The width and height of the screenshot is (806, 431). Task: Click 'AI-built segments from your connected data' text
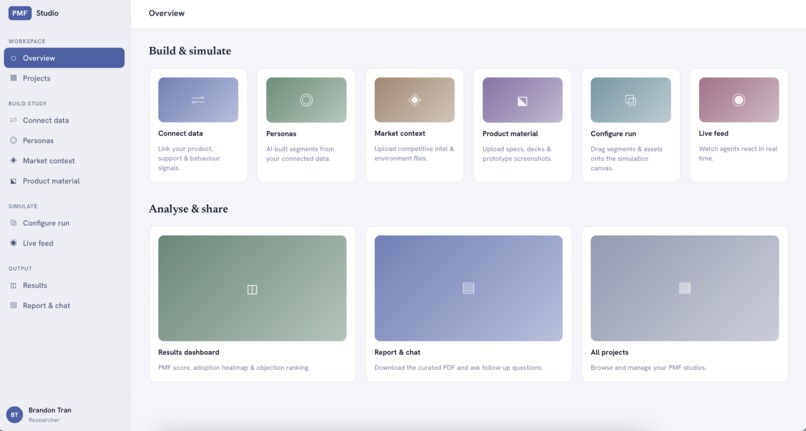click(300, 154)
